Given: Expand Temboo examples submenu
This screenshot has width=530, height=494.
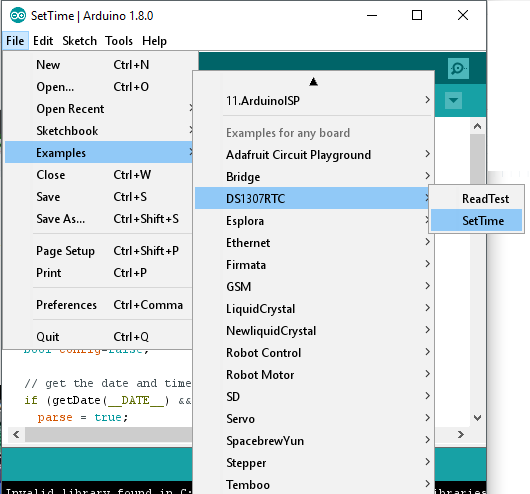Looking at the screenshot, I should pyautogui.click(x=313, y=484).
